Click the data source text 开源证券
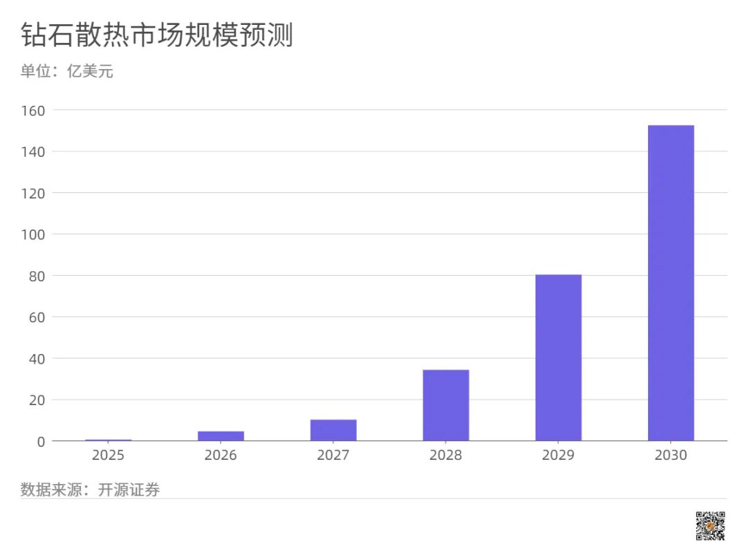The height and width of the screenshot is (560, 747). point(129,490)
